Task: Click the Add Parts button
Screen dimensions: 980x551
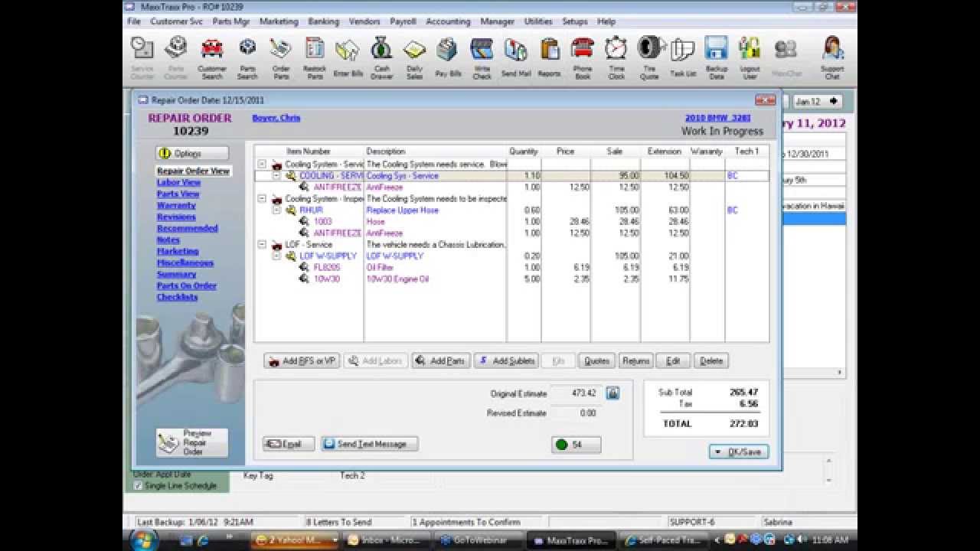Action: coord(441,360)
